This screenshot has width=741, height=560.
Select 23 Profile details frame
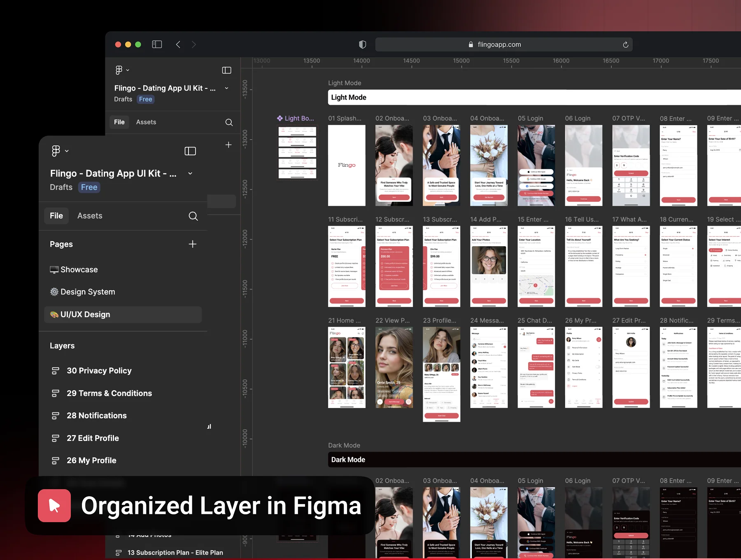pos(441,374)
